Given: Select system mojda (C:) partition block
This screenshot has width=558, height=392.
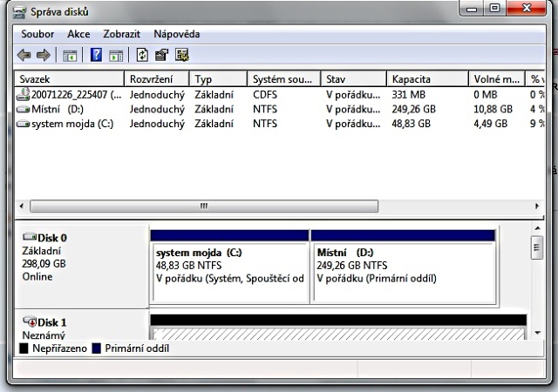Looking at the screenshot, I should click(x=229, y=270).
